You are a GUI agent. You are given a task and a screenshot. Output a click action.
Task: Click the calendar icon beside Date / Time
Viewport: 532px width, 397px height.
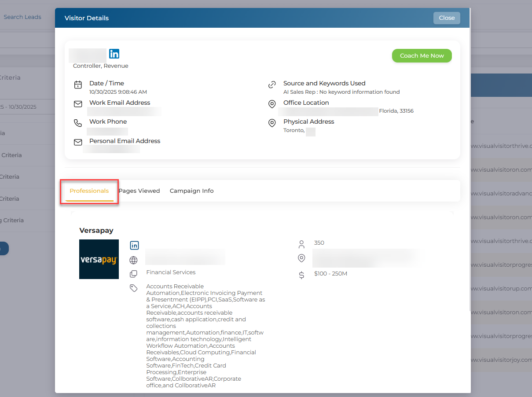(78, 85)
